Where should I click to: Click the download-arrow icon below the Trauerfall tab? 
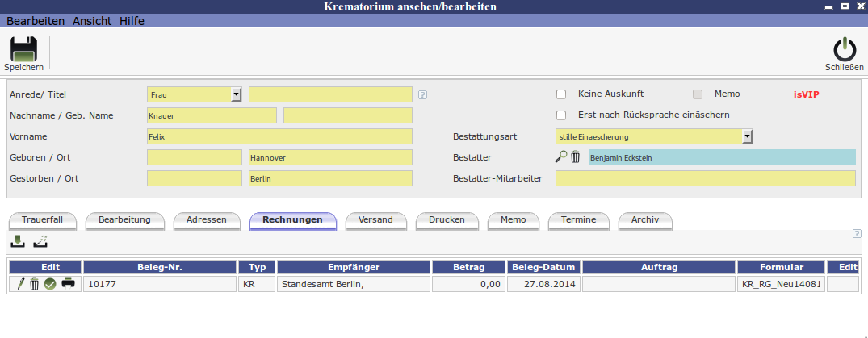pyautogui.click(x=18, y=240)
